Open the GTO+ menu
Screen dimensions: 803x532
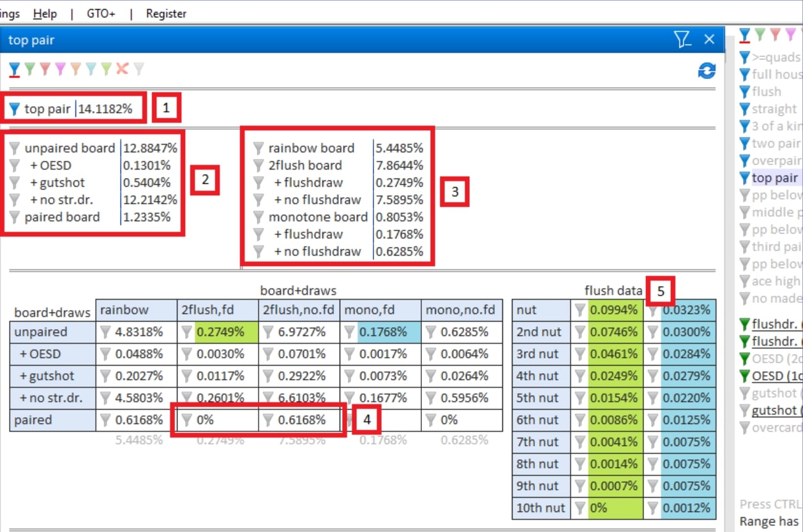pos(101,13)
